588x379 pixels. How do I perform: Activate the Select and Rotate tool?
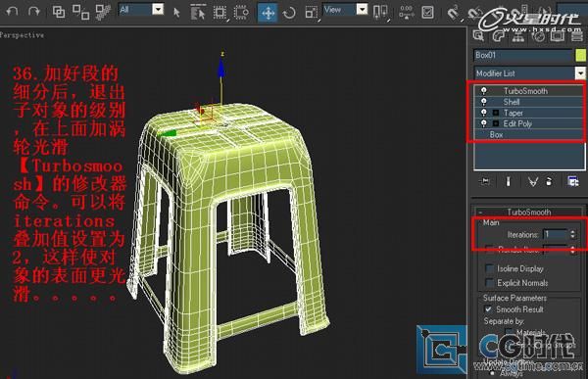(x=289, y=13)
